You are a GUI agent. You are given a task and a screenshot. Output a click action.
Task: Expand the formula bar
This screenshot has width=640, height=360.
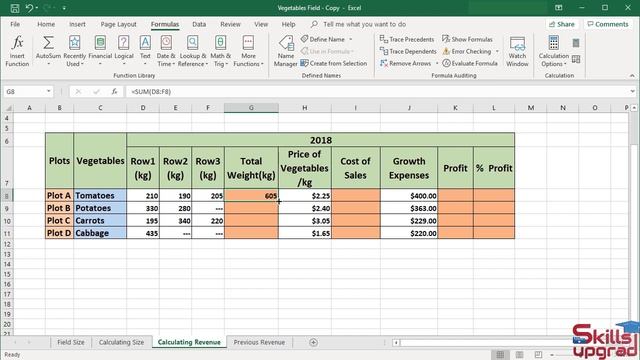click(632, 91)
